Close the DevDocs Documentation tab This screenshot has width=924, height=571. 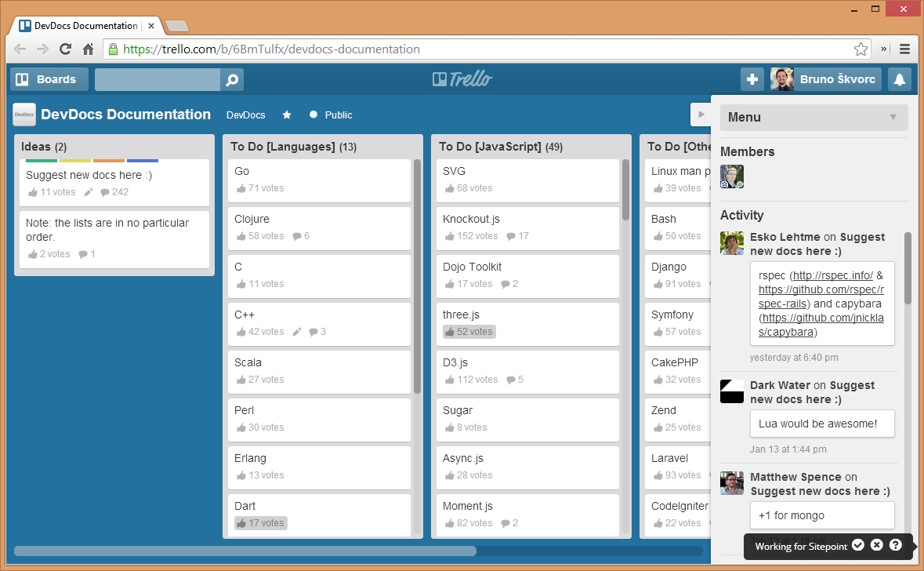150,26
